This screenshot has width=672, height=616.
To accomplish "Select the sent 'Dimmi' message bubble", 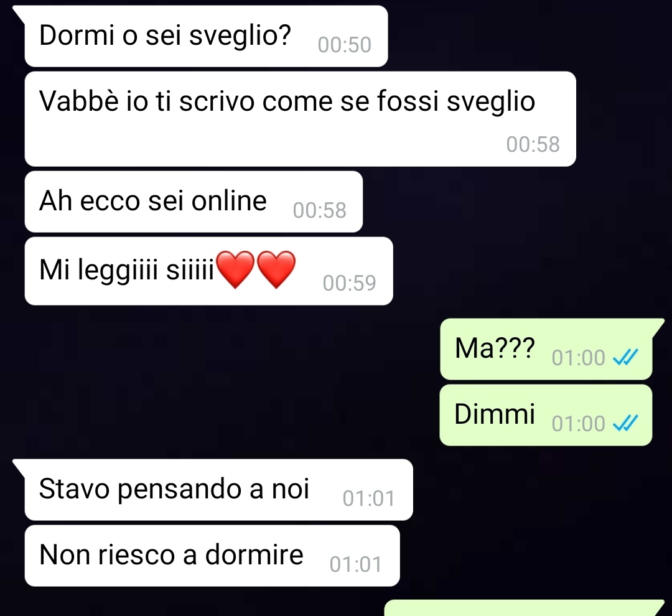I will point(546,415).
